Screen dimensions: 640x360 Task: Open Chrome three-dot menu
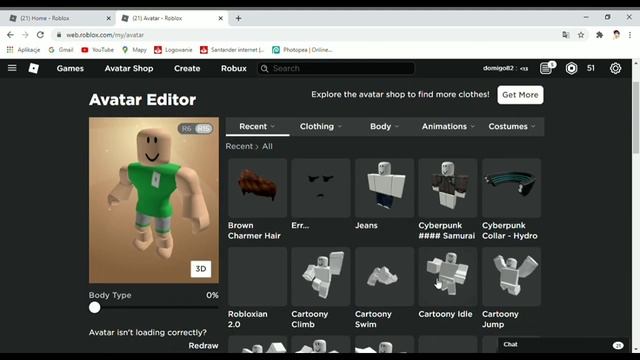tap(630, 35)
